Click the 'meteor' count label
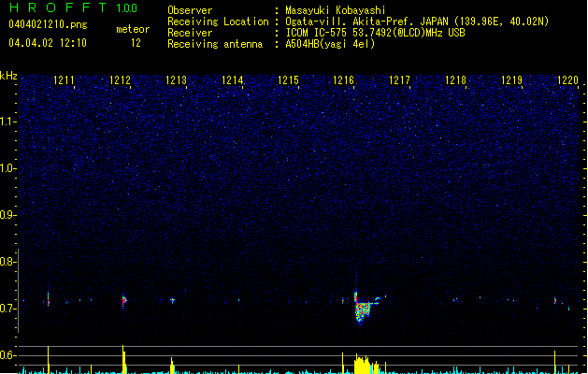The width and height of the screenshot is (588, 374). [x=133, y=29]
